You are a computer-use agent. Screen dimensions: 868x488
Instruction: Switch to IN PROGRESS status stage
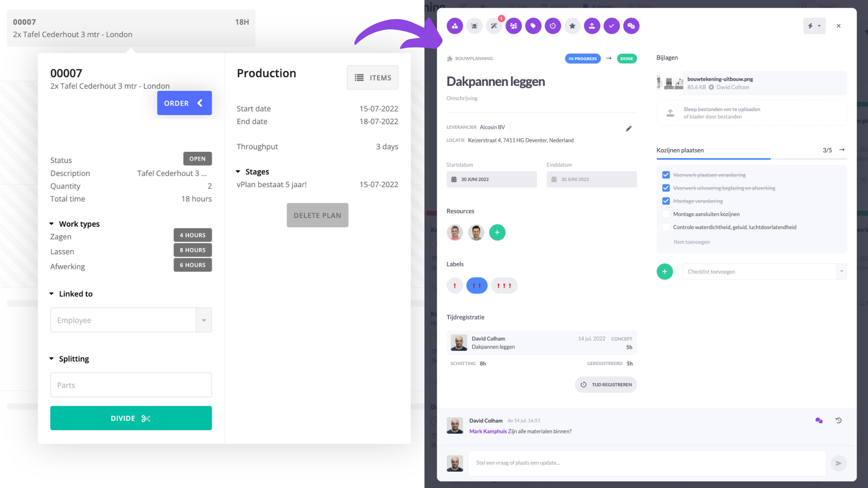[582, 58]
